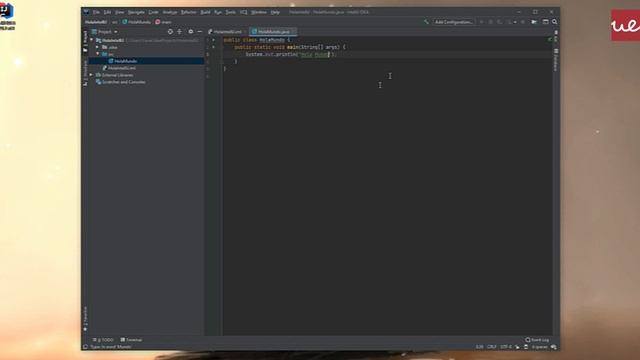
Task: Expand the .idea folder
Action: point(98,47)
